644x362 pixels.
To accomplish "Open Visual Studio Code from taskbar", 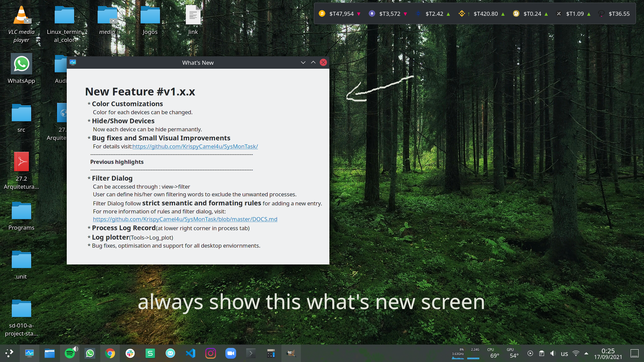I will tap(191, 353).
